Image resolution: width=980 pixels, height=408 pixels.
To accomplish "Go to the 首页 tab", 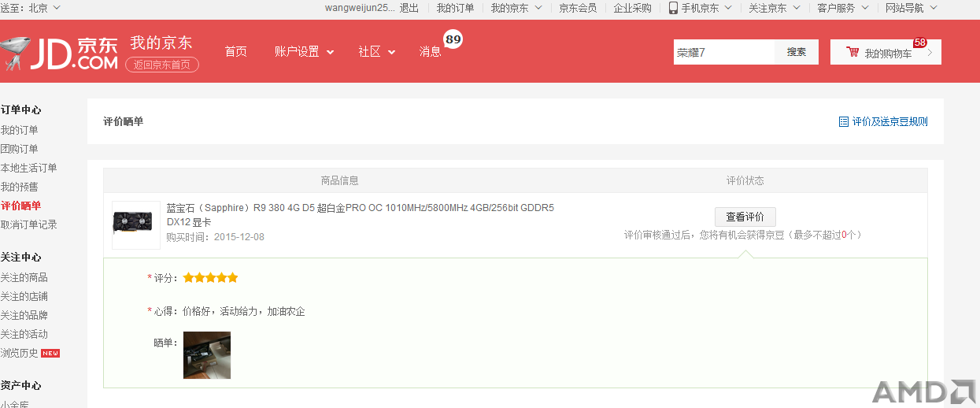I will 235,51.
